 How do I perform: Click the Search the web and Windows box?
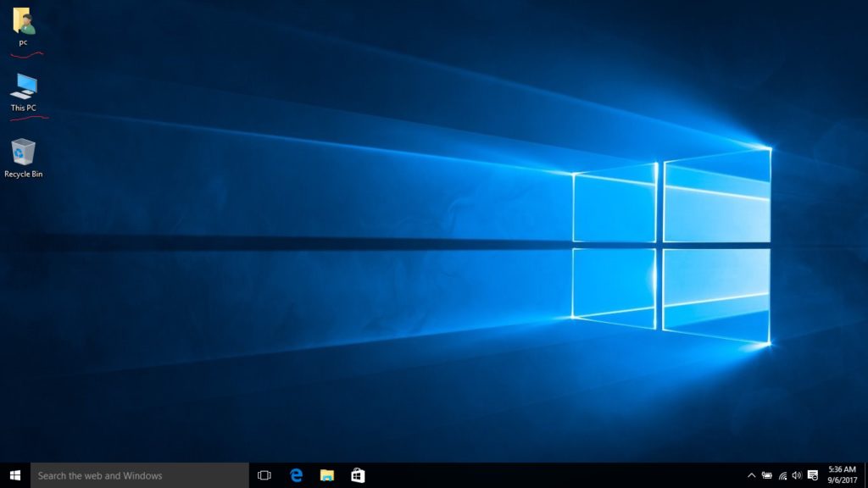140,475
